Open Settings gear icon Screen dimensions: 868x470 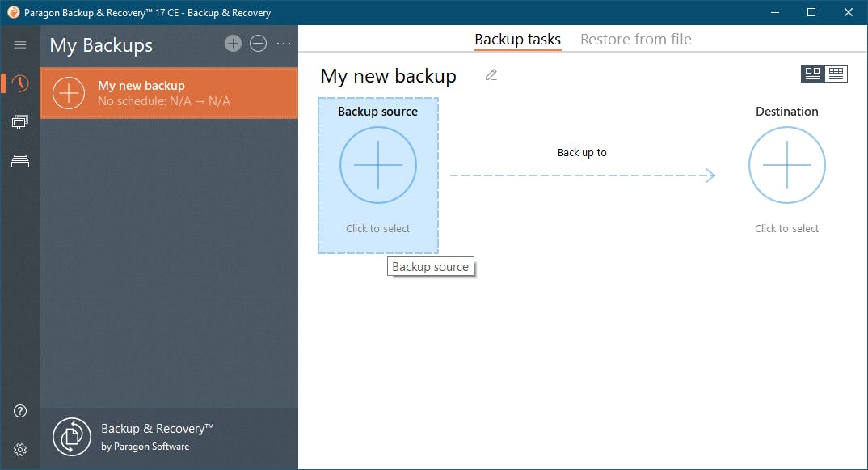(x=20, y=450)
